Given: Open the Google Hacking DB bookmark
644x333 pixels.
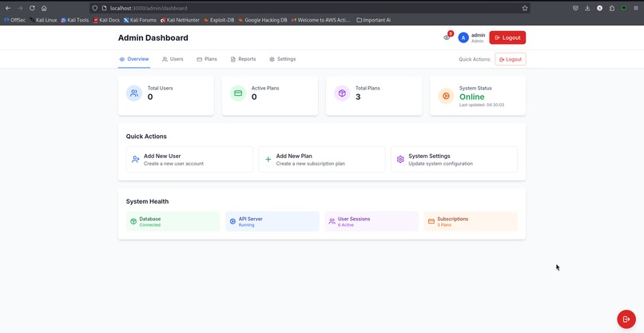Looking at the screenshot, I should [x=262, y=20].
